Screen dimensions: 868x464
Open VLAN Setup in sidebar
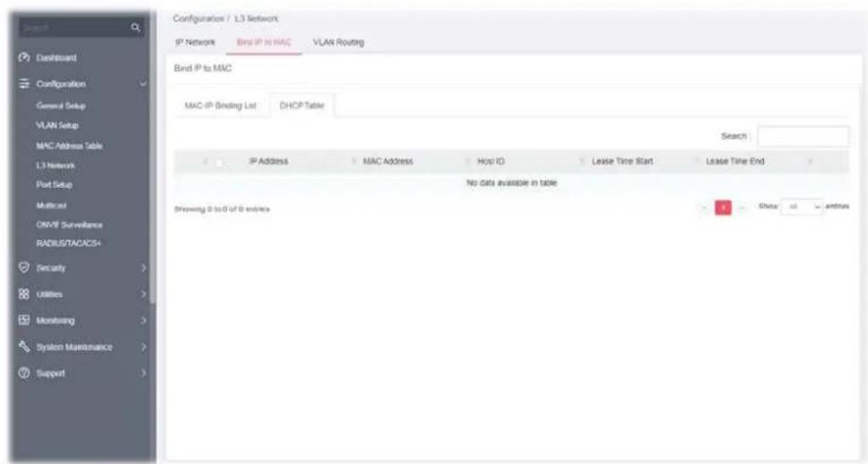pos(57,125)
